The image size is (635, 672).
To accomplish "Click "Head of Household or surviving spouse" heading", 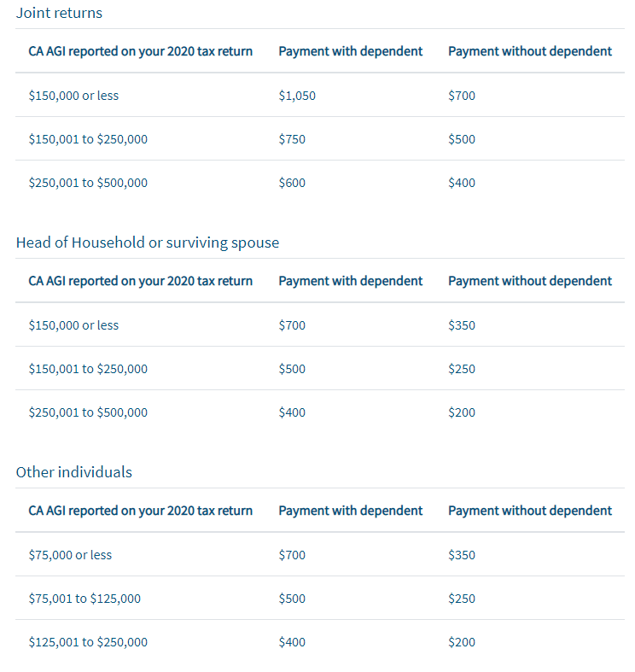I will click(x=147, y=243).
